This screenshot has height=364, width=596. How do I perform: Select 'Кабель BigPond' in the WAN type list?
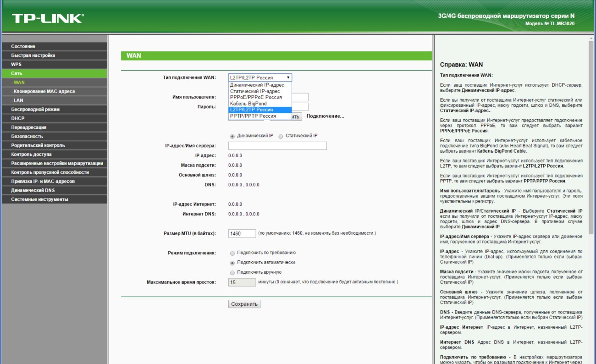248,104
